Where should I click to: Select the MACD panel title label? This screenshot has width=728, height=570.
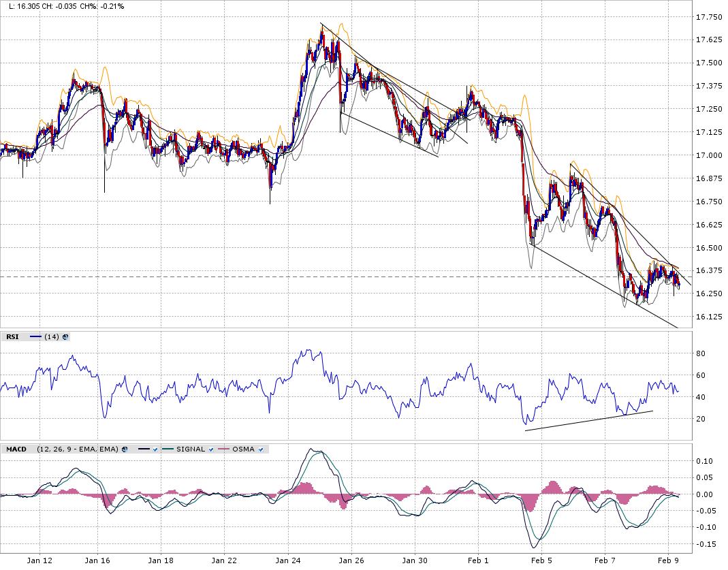pyautogui.click(x=16, y=449)
